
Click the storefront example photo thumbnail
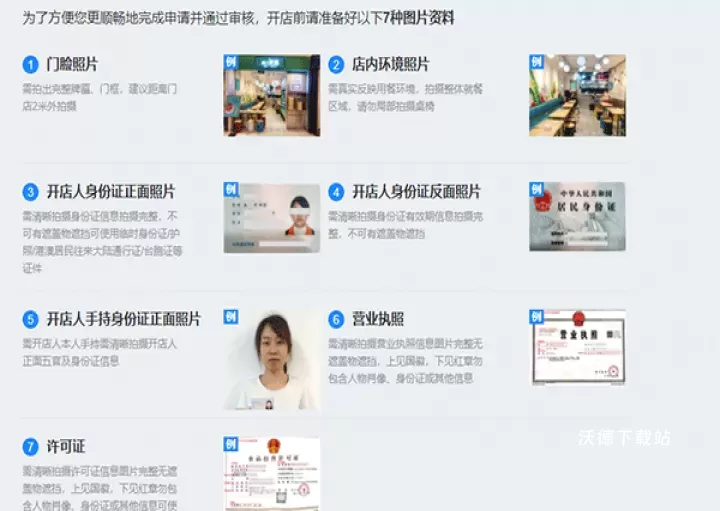click(x=272, y=95)
